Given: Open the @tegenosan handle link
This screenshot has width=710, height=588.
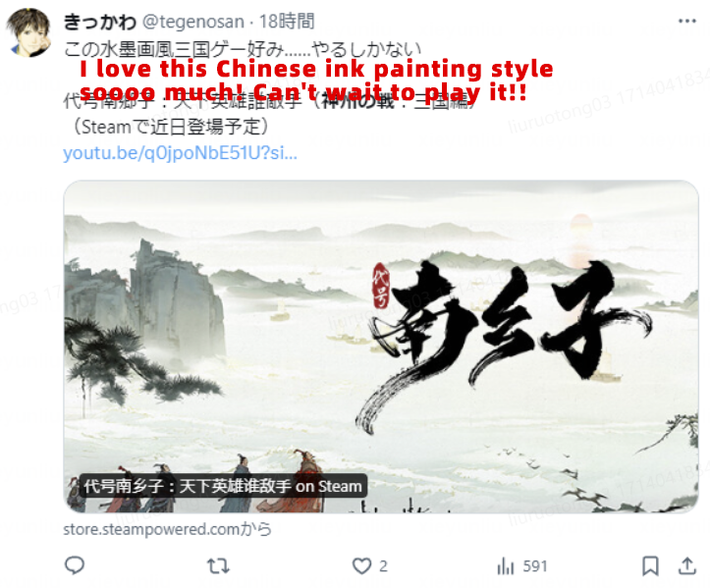Looking at the screenshot, I should pos(193,22).
